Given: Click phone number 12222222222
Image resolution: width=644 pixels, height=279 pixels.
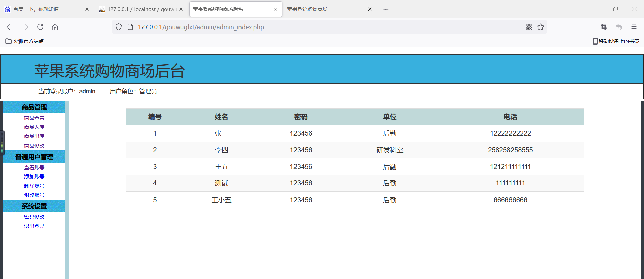Looking at the screenshot, I should (x=511, y=133).
